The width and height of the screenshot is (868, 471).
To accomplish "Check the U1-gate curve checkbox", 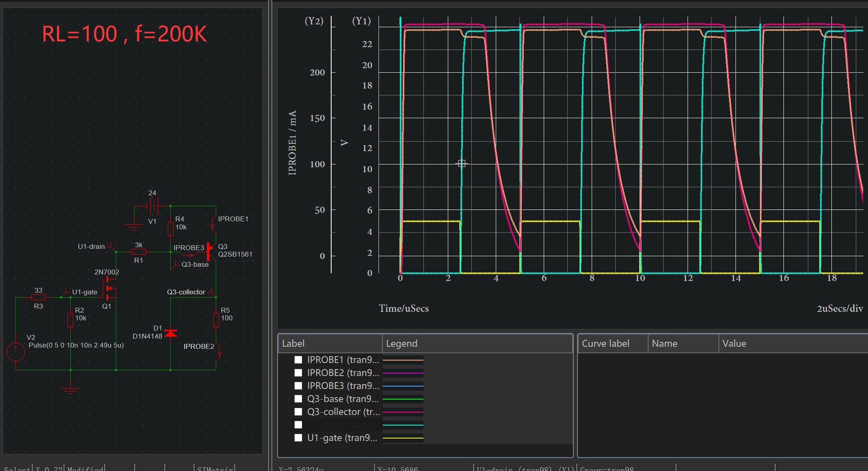I will 298,438.
